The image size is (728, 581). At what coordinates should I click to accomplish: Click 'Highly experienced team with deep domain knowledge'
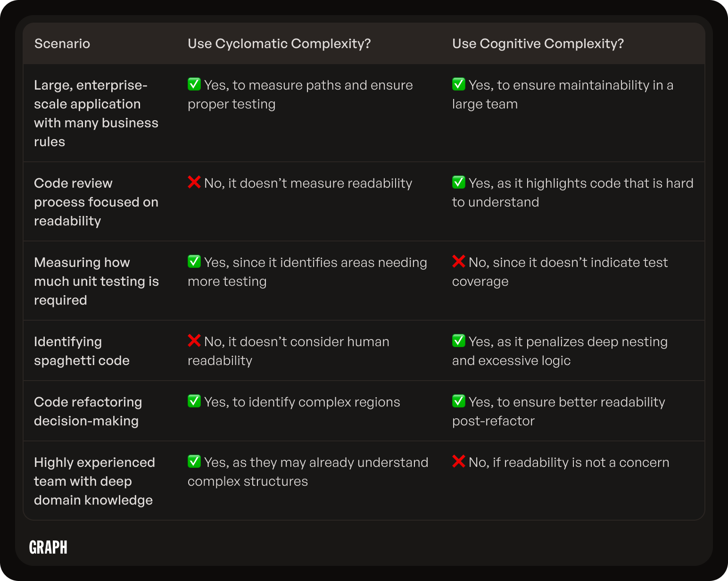click(x=94, y=481)
